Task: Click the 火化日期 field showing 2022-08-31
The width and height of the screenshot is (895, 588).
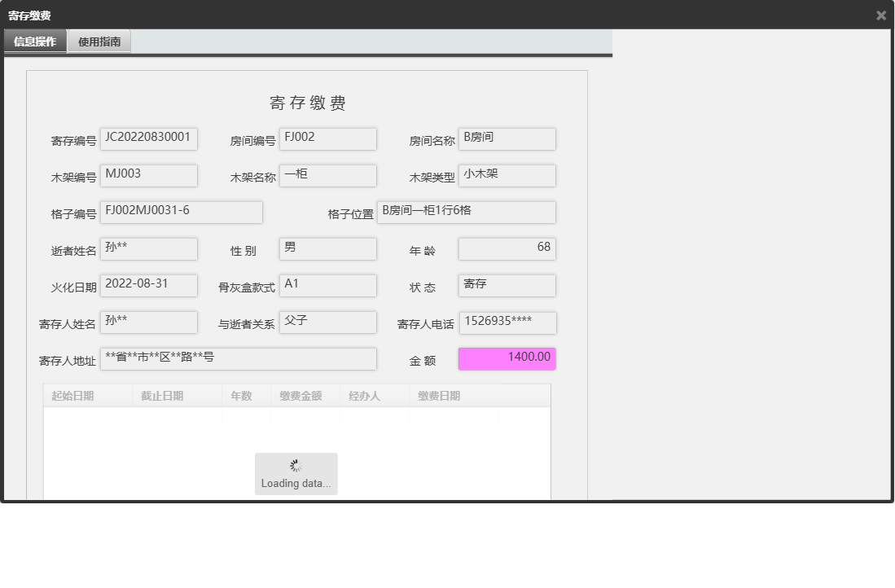Action: point(149,285)
